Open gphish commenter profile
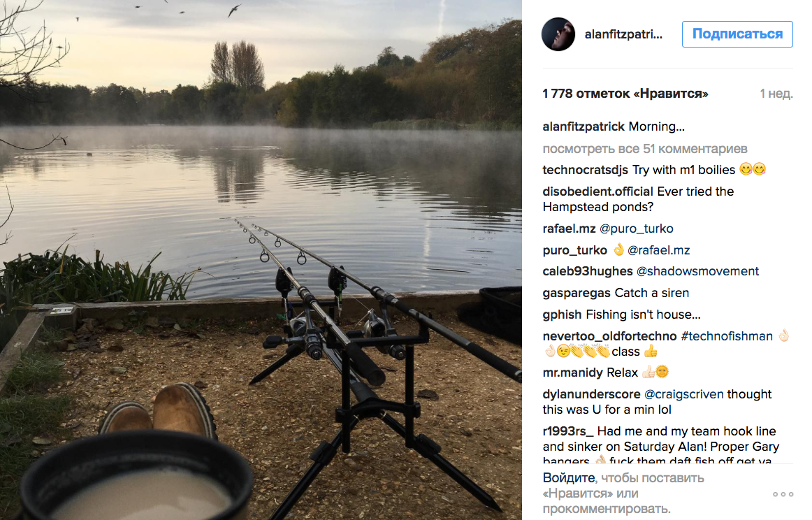Image resolution: width=812 pixels, height=520 pixels. pyautogui.click(x=563, y=315)
